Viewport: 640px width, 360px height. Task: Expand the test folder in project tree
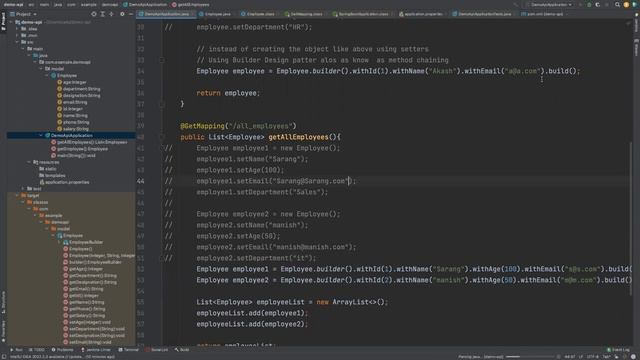coord(23,189)
